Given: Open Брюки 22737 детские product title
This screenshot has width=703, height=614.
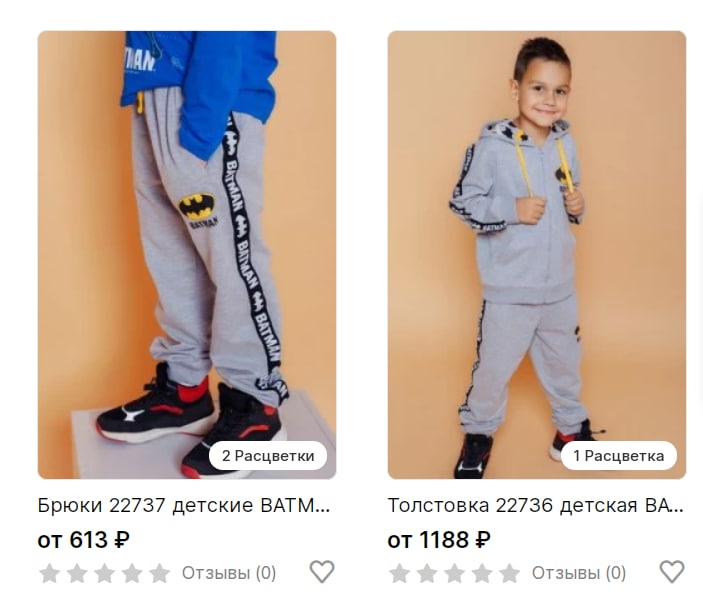Looking at the screenshot, I should tap(184, 505).
